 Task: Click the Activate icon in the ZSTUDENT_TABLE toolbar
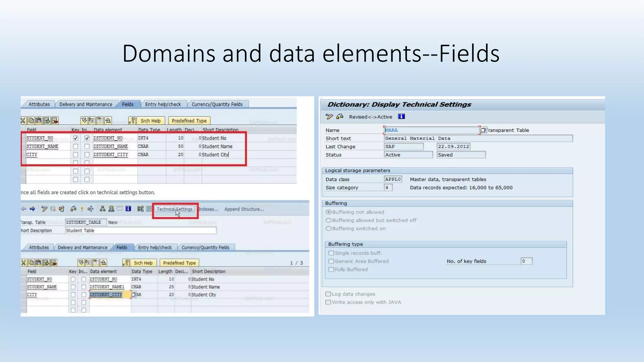pos(82,209)
